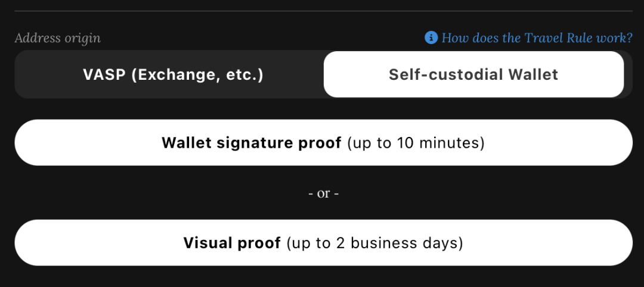
Task: Click the bold 'Wallet signature proof' text
Action: 252,143
